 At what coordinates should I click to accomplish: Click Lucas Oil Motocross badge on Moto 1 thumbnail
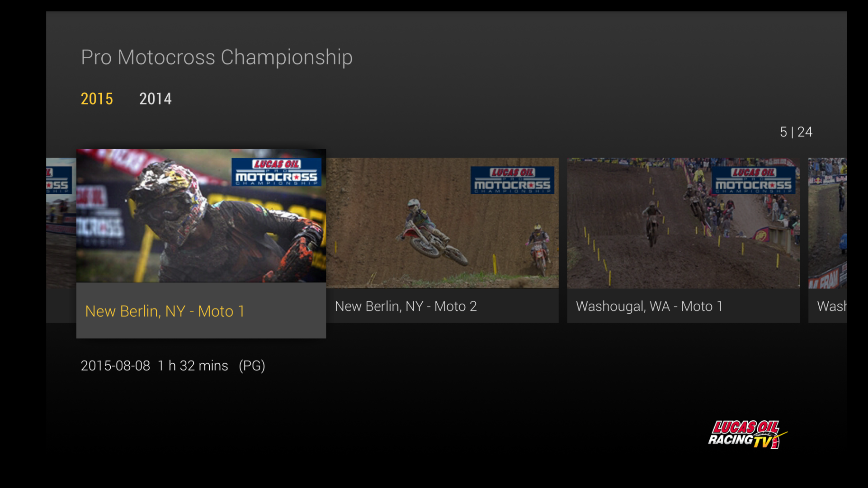[276, 172]
